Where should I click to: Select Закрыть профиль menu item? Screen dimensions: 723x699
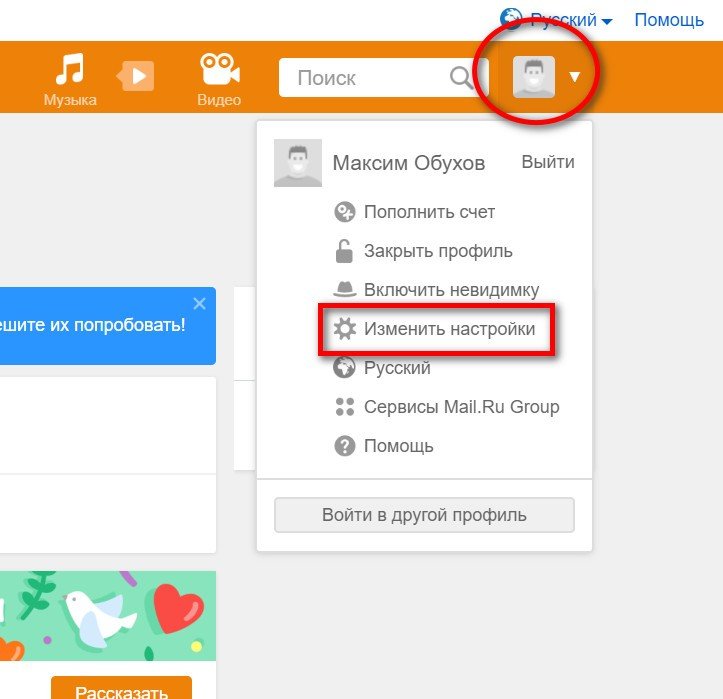pos(438,251)
